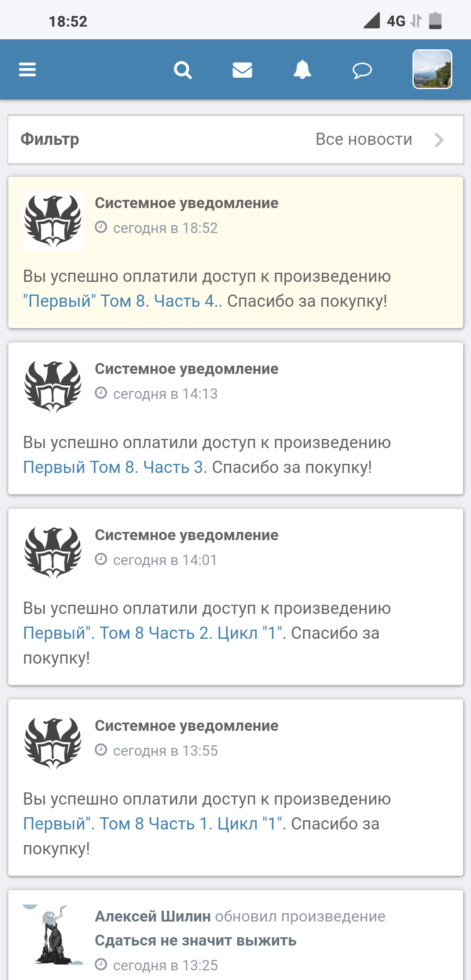The image size is (471, 980).
Task: Open private messages envelope icon
Action: coord(242,70)
